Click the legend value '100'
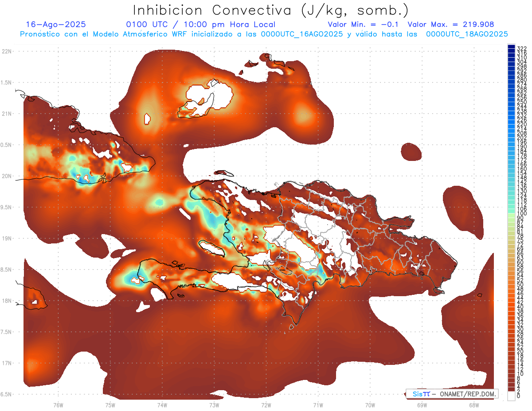 point(522,214)
